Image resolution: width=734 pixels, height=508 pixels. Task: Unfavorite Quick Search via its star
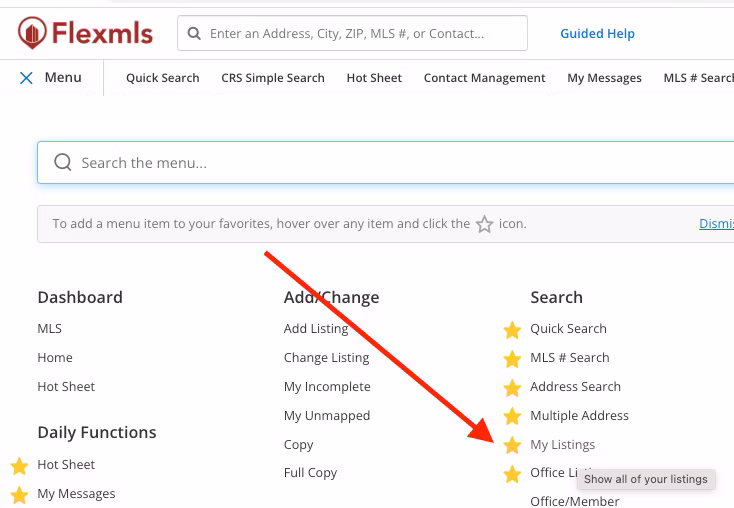(512, 330)
